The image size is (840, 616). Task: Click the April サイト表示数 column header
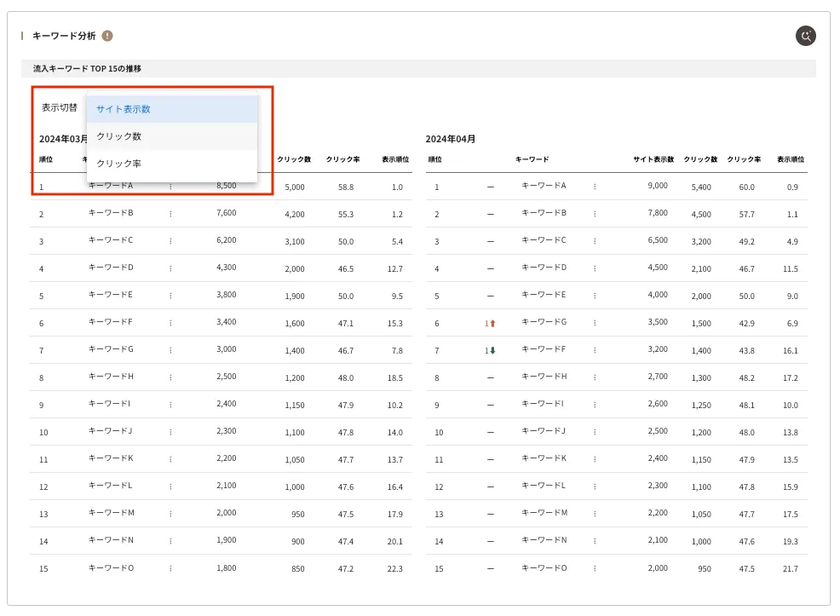point(653,159)
